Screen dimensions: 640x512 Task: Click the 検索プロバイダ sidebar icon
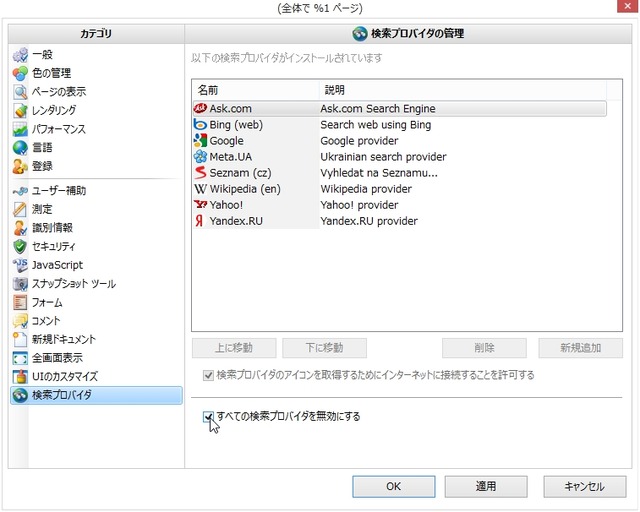coord(20,395)
